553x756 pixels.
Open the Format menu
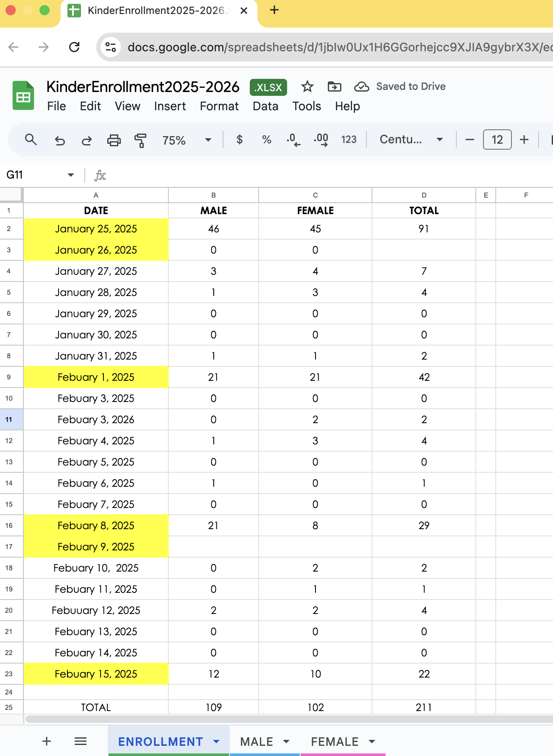click(219, 106)
